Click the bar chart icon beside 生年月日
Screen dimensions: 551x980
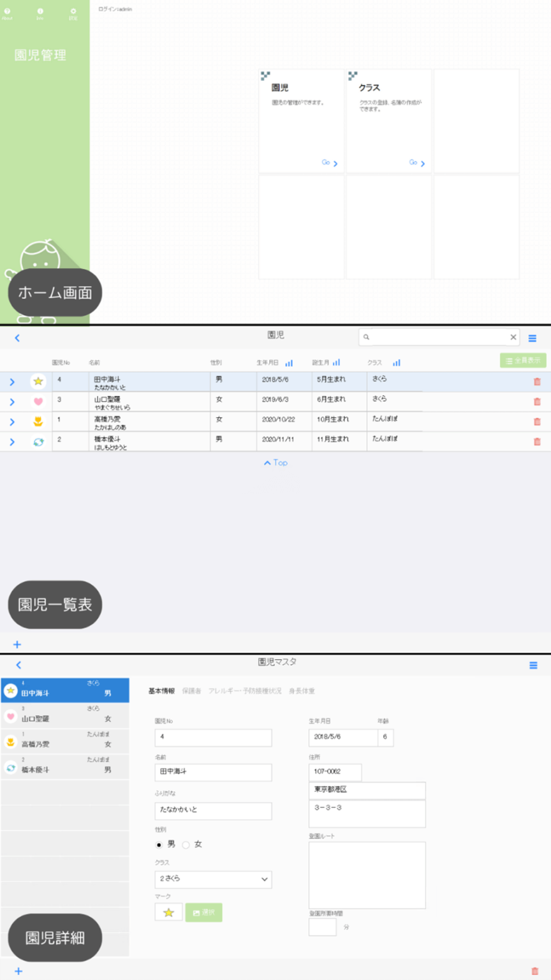coord(288,362)
